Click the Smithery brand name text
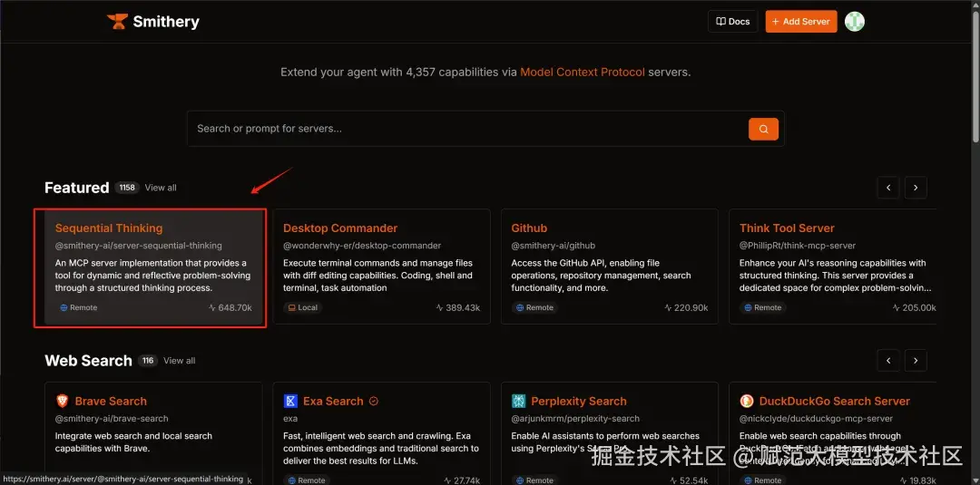980x485 pixels. 166,21
